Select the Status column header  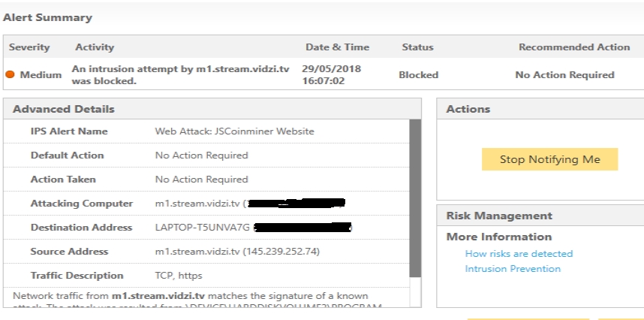point(417,47)
